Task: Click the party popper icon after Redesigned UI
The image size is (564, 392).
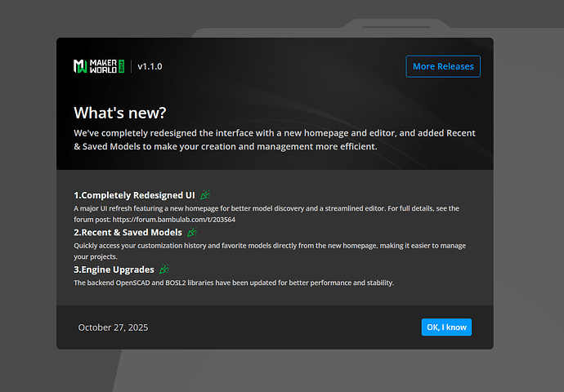Action: tap(205, 194)
